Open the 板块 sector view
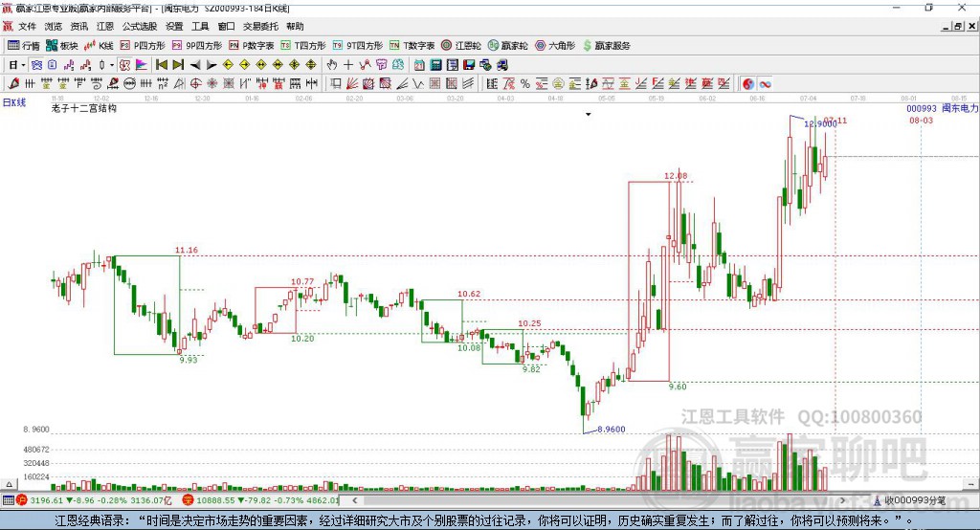980x530 pixels. point(61,46)
